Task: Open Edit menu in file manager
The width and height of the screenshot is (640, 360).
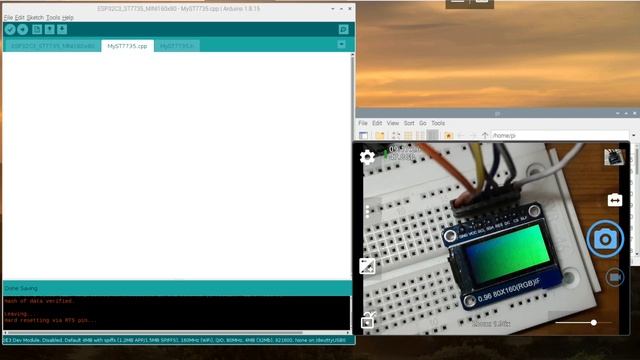Action: tap(377, 123)
